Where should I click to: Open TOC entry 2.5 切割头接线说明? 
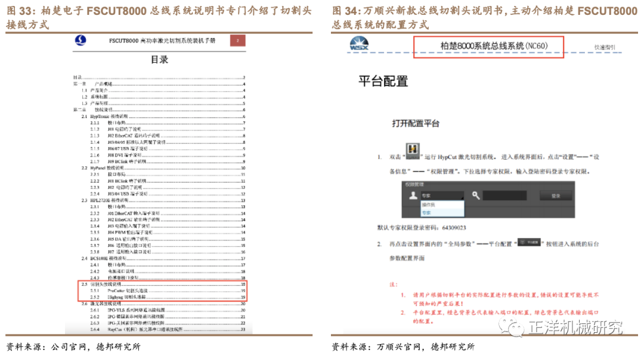(x=163, y=284)
